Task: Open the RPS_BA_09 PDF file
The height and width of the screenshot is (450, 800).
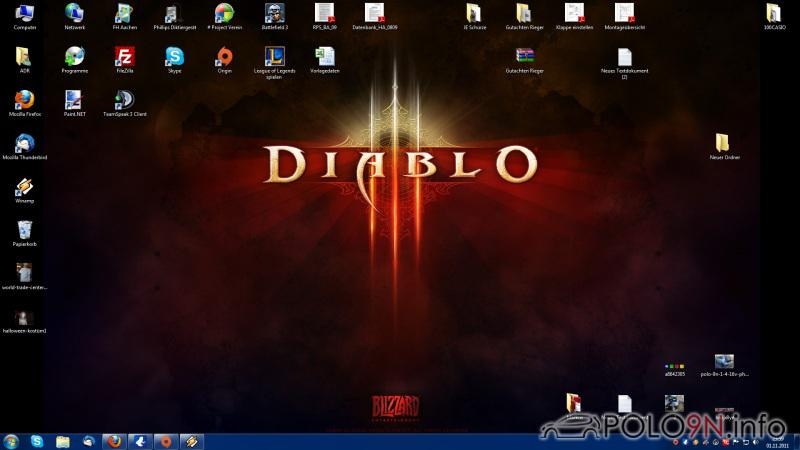Action: point(324,16)
